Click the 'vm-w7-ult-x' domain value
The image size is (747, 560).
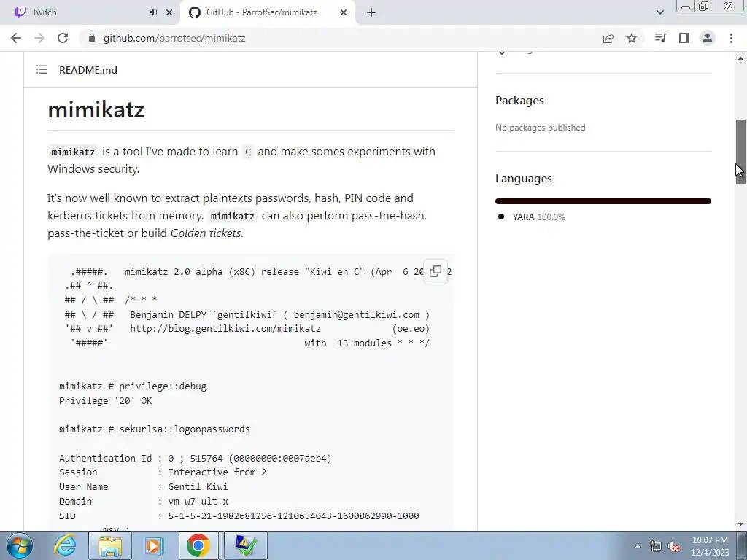tap(198, 502)
